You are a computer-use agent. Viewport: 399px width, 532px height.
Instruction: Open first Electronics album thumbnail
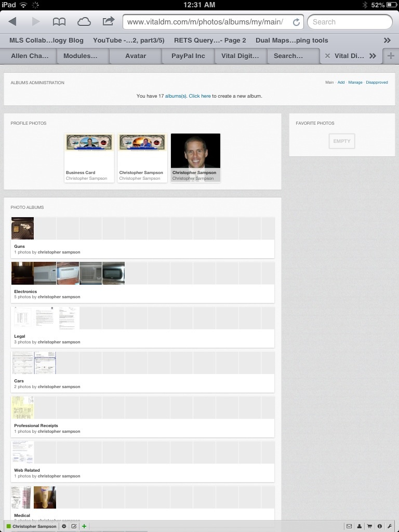tap(22, 273)
